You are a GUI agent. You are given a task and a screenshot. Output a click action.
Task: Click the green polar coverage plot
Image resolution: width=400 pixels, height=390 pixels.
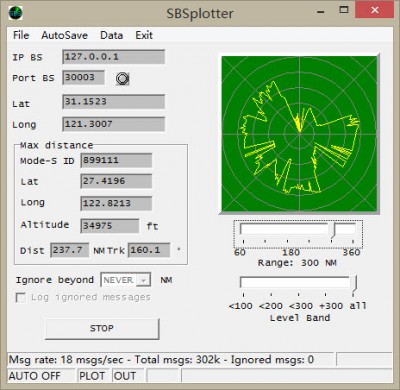coord(299,134)
